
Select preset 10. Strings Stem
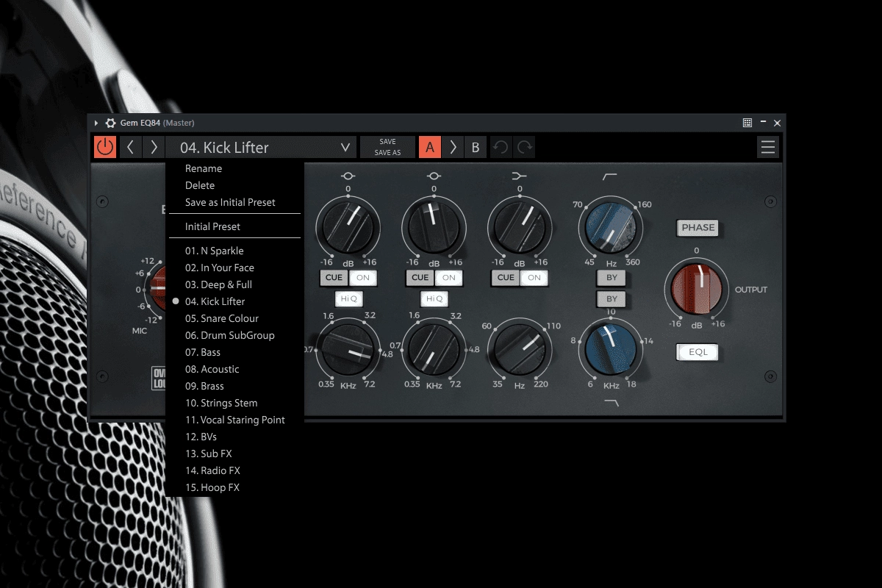pos(221,403)
